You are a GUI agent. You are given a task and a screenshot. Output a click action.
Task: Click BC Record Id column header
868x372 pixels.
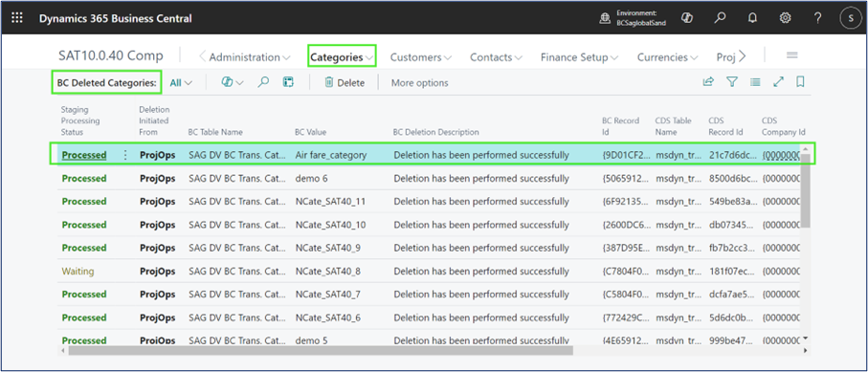click(x=620, y=126)
